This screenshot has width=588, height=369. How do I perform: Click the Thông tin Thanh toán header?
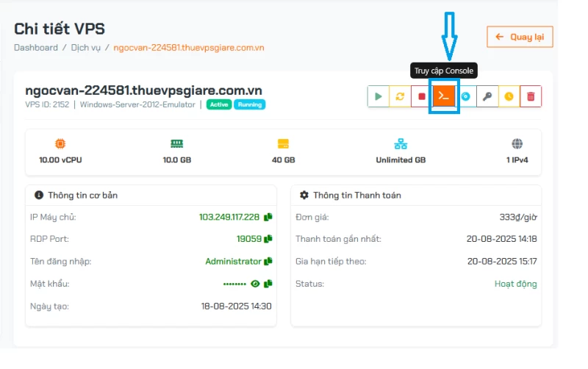357,195
